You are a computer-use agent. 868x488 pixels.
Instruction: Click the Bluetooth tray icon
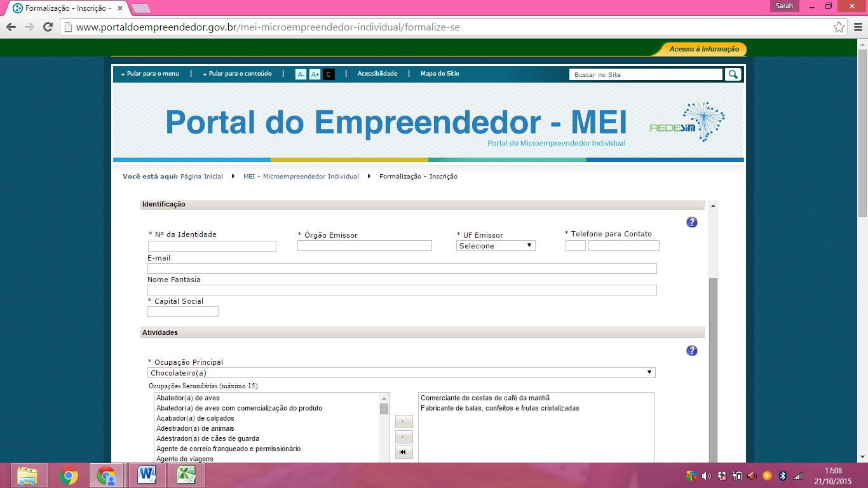783,475
